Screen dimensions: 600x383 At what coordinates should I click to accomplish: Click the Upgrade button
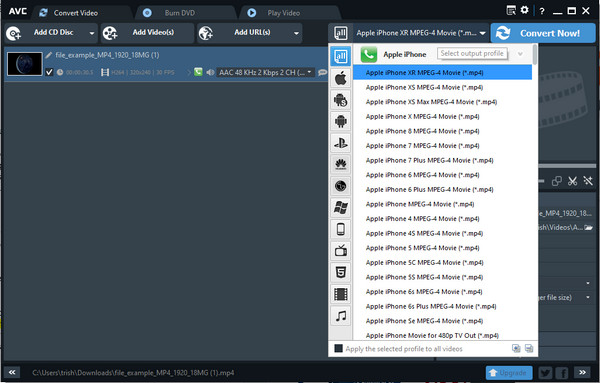509,372
